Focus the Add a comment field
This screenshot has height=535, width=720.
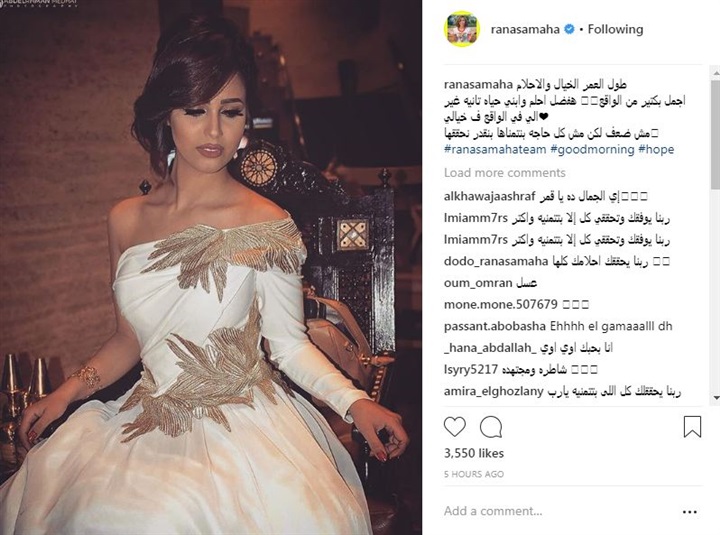pyautogui.click(x=560, y=511)
